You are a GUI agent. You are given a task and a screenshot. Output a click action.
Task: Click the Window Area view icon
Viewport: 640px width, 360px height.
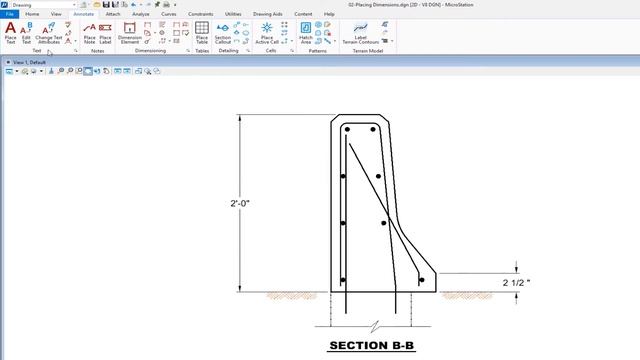click(x=79, y=71)
